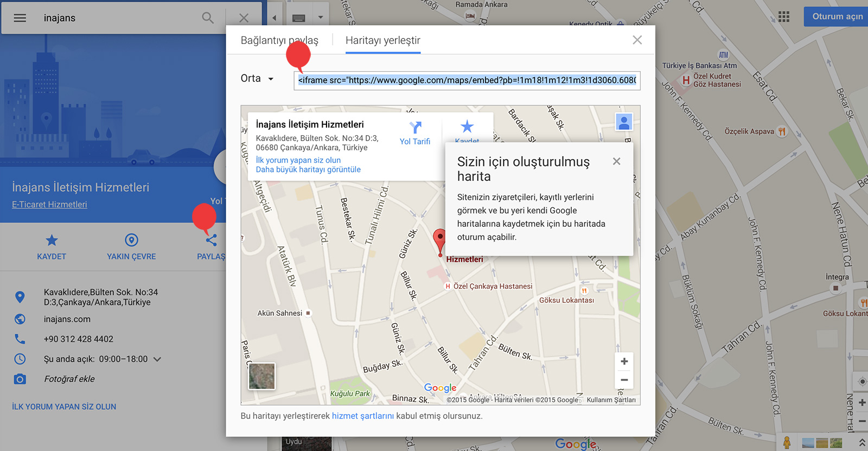Image resolution: width=868 pixels, height=451 pixels.
Task: Click the Oturum açın sign-in button
Action: coord(837,16)
